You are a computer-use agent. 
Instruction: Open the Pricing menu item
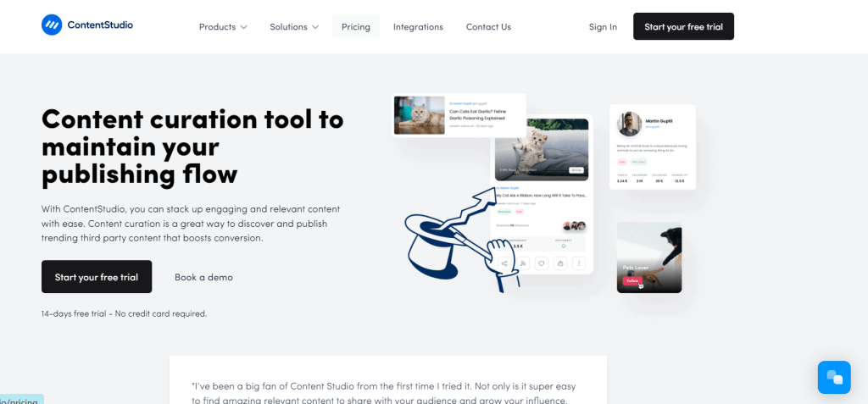(x=356, y=26)
